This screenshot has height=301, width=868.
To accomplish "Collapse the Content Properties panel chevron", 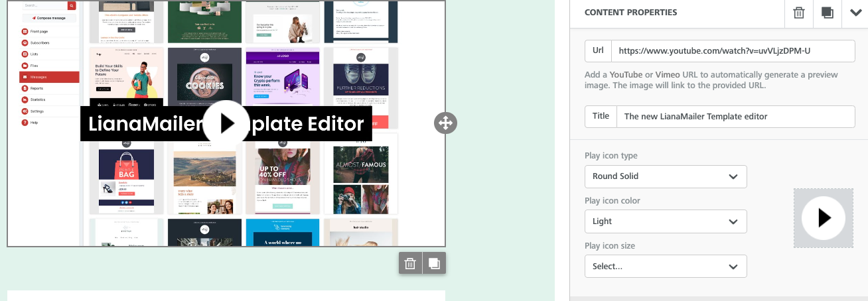I will point(855,13).
